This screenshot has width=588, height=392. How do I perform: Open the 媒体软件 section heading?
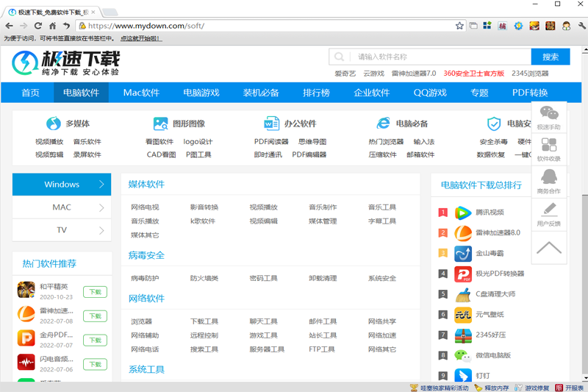(146, 184)
